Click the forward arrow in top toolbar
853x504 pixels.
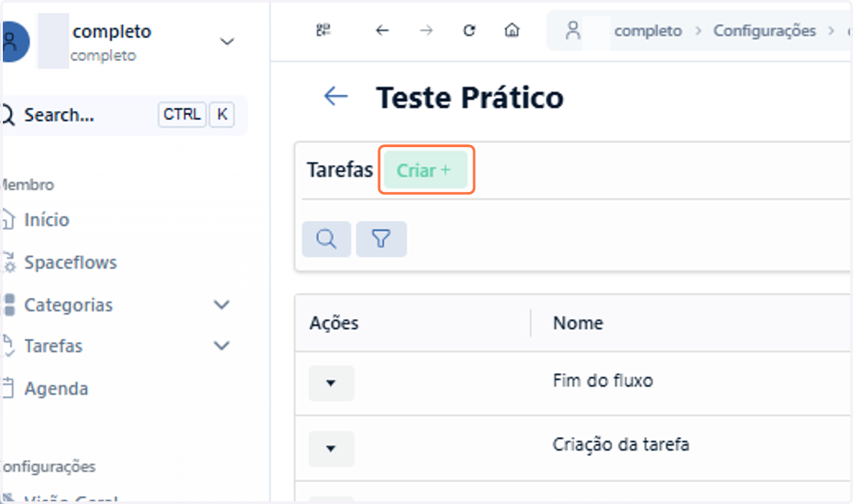(426, 31)
